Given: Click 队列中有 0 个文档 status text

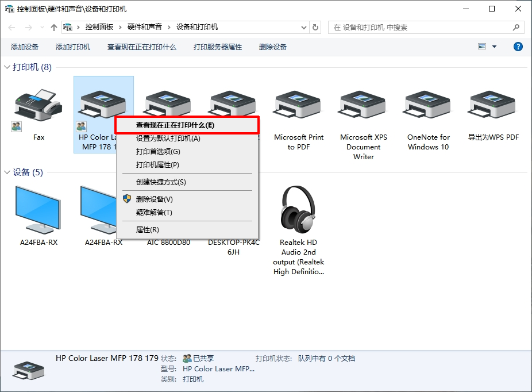Looking at the screenshot, I should (x=326, y=359).
